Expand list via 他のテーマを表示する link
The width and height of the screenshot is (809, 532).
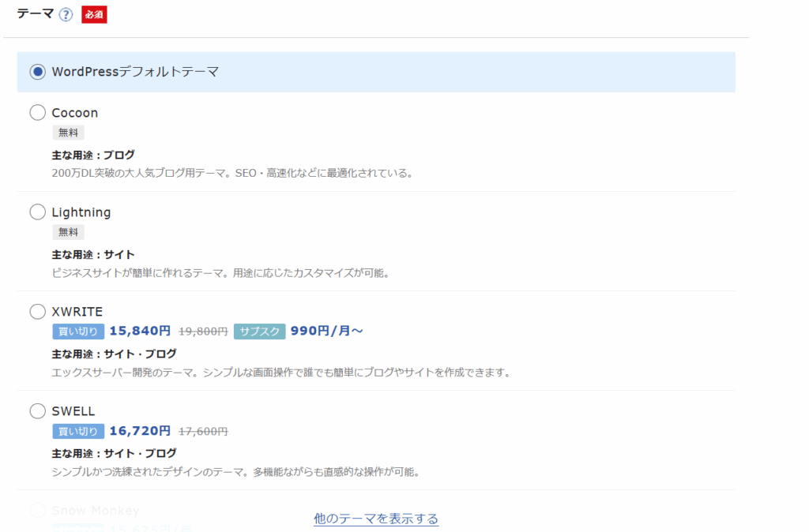375,519
